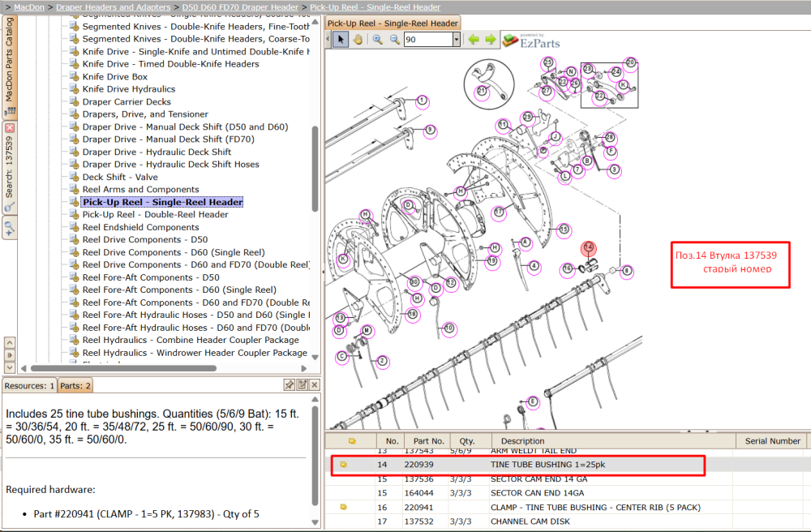
Task: Open the note icon on row 16 of the parts table
Action: (x=343, y=507)
